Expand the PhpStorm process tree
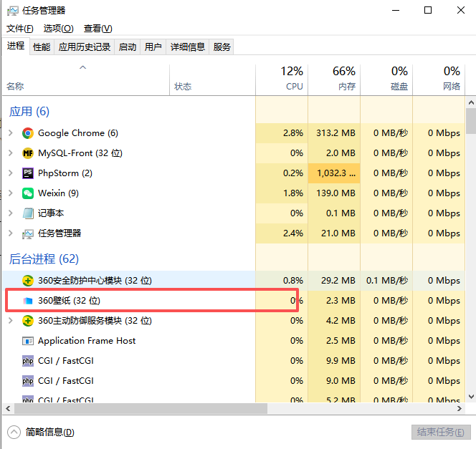Image resolution: width=476 pixels, height=449 pixels. [x=10, y=173]
